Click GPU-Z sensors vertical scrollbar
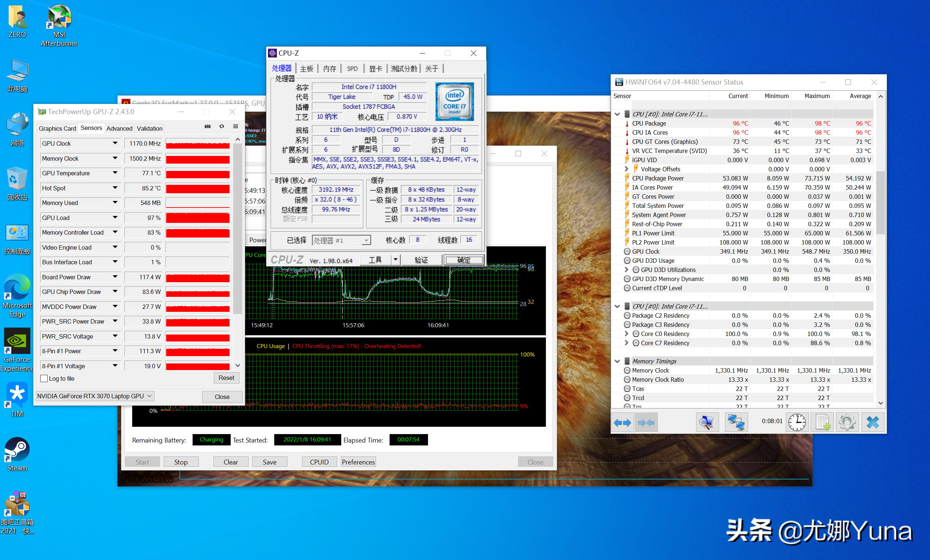The image size is (930, 560). point(237,229)
